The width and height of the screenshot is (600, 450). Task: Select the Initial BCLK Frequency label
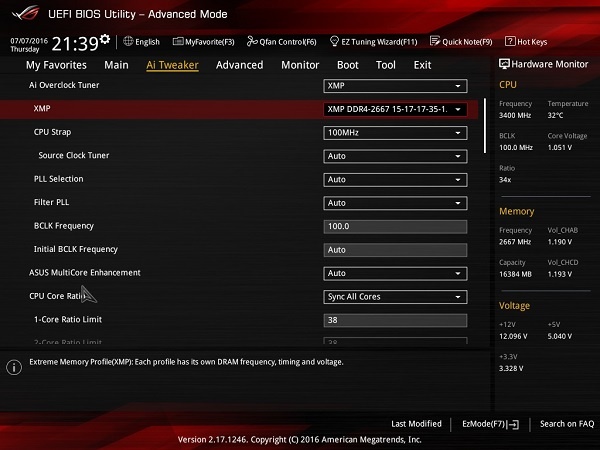(76, 249)
